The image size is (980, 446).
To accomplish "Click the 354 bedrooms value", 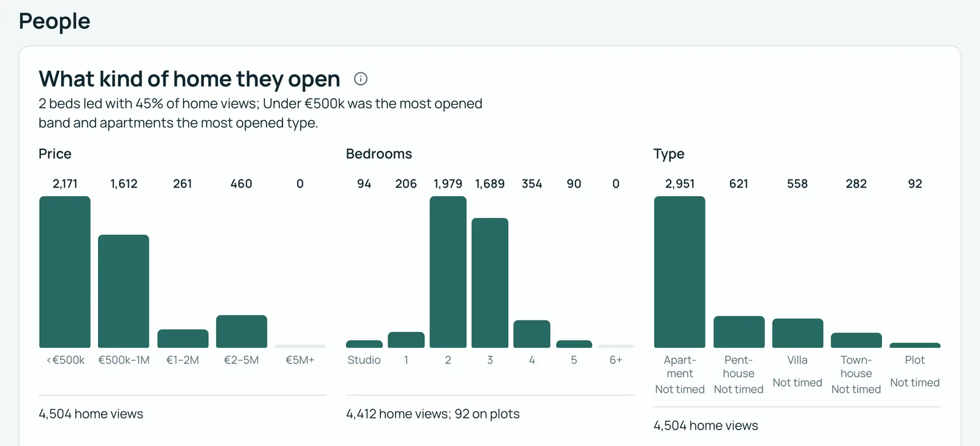I will 532,184.
